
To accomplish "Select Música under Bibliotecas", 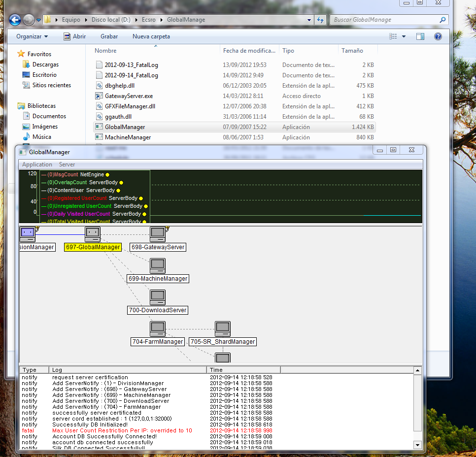I will click(37, 136).
